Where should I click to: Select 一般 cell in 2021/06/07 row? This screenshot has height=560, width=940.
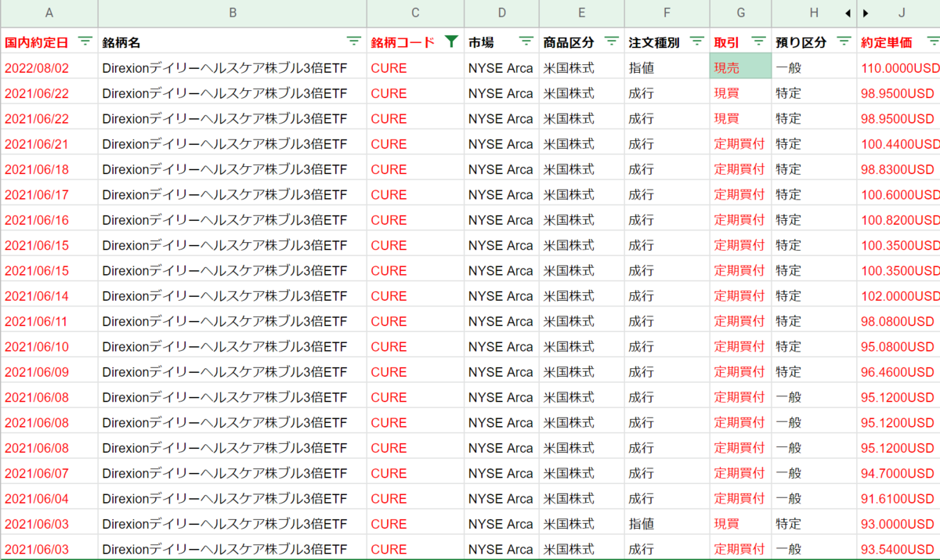[814, 473]
